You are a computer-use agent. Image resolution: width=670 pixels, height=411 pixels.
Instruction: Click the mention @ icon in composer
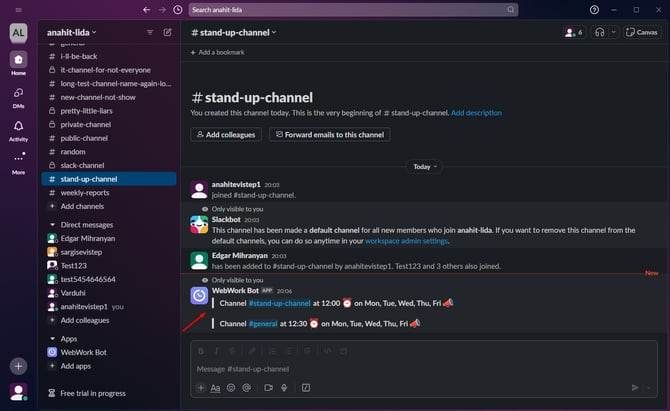(249, 387)
